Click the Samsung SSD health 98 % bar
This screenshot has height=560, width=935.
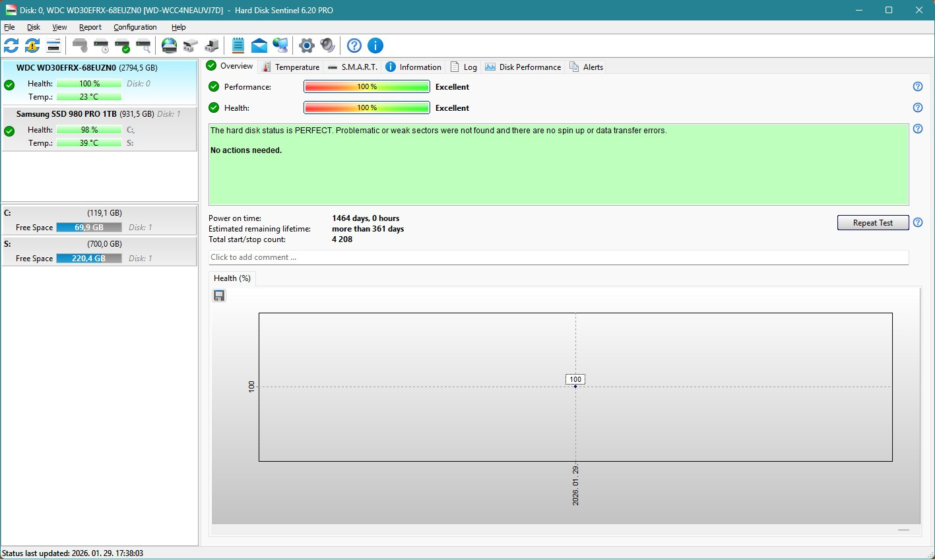(89, 130)
